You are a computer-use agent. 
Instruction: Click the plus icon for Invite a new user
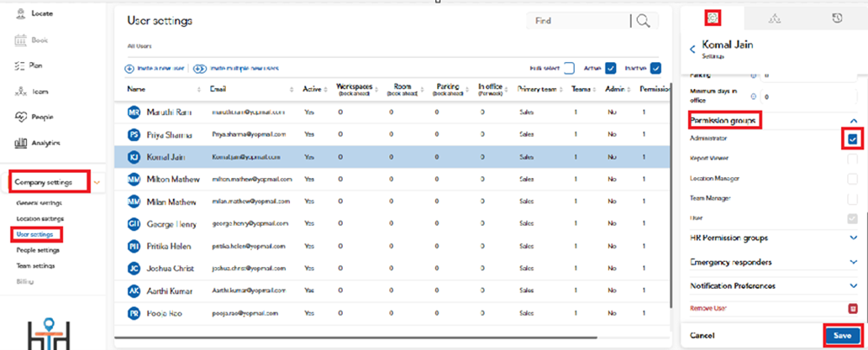130,69
